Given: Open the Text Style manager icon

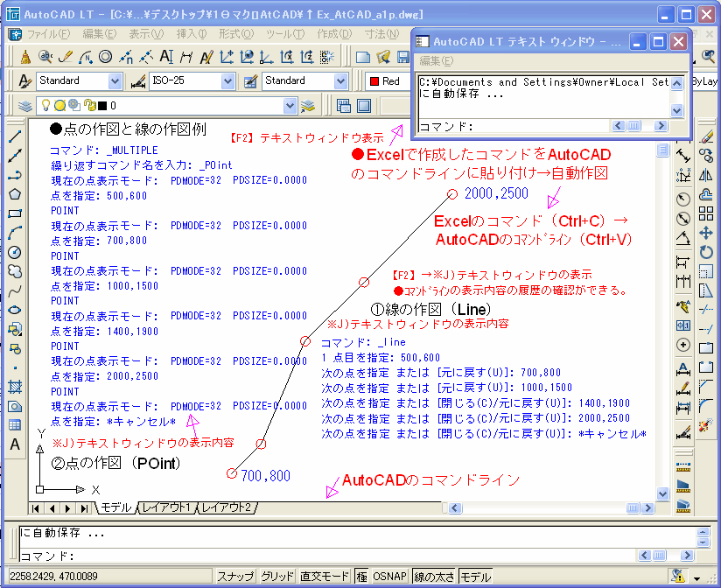Looking at the screenshot, I should click(x=24, y=81).
